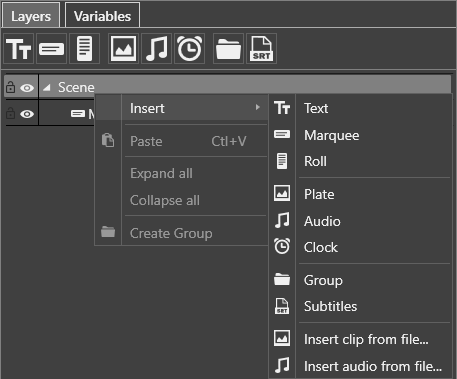The height and width of the screenshot is (379, 457).
Task: Click the image icon beside Insert clip from file
Action: [x=282, y=338]
